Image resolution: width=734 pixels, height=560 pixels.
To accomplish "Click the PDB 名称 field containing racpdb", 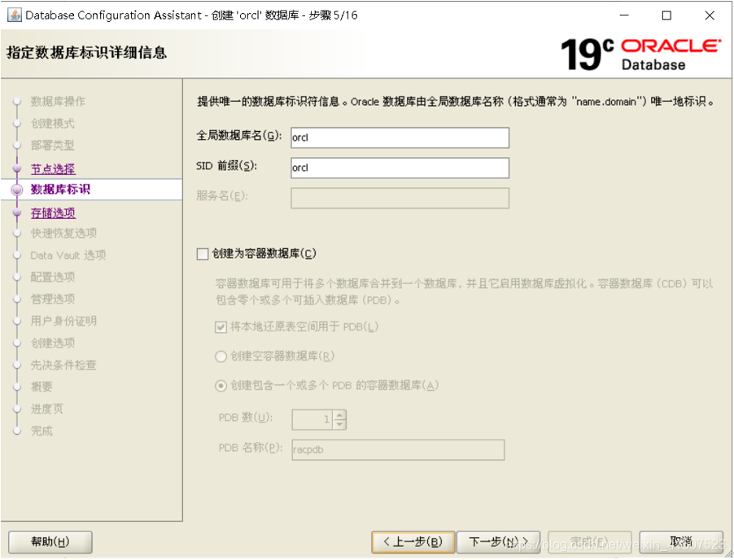I will coord(398,449).
